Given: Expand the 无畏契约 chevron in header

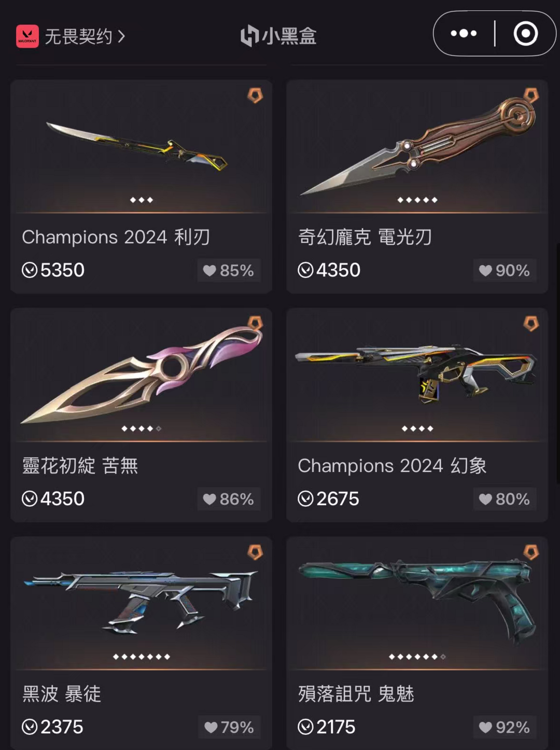Looking at the screenshot, I should (x=122, y=36).
